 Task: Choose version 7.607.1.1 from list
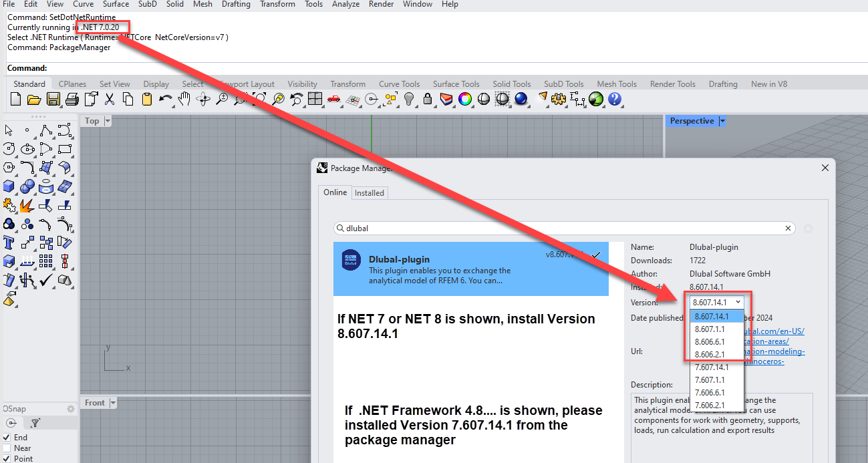(x=716, y=380)
